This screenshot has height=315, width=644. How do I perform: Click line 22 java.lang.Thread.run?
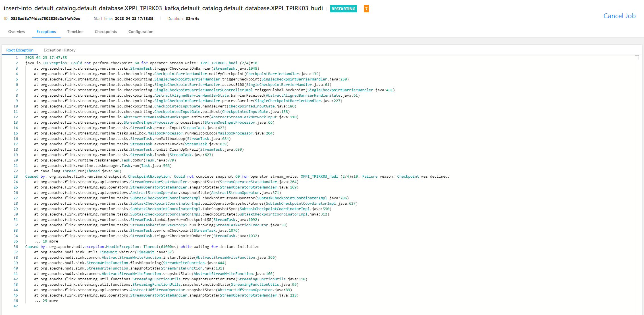click(78, 171)
